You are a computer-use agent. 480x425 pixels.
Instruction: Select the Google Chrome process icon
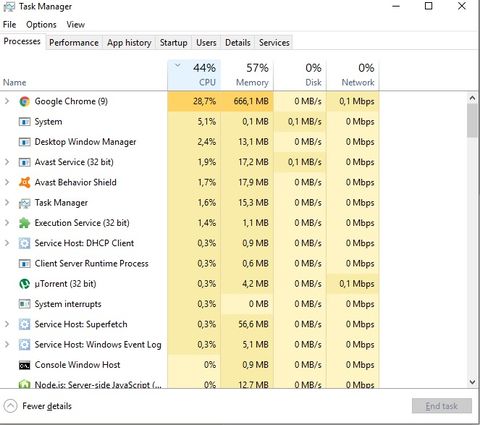(24, 101)
